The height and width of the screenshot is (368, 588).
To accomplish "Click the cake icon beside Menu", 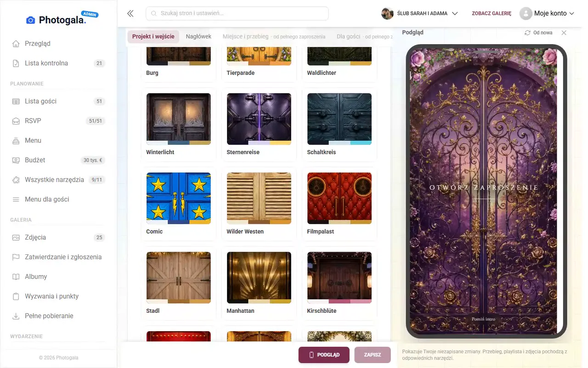I will tap(16, 141).
